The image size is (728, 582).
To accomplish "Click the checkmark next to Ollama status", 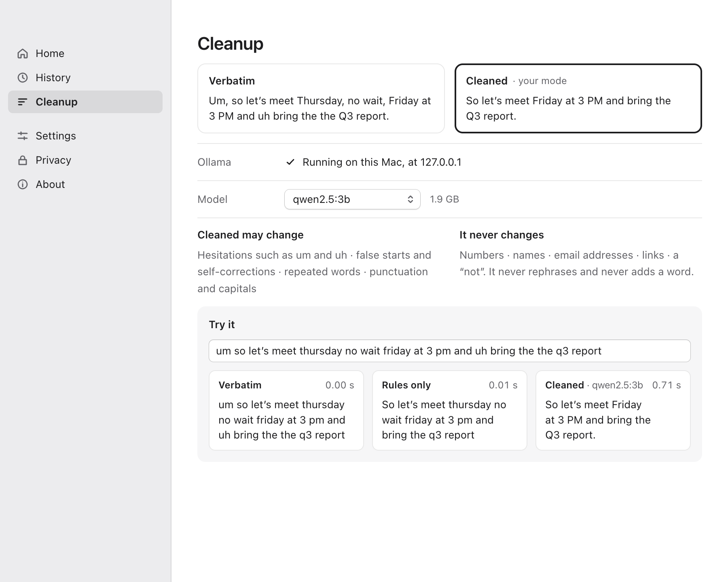I will tap(290, 162).
